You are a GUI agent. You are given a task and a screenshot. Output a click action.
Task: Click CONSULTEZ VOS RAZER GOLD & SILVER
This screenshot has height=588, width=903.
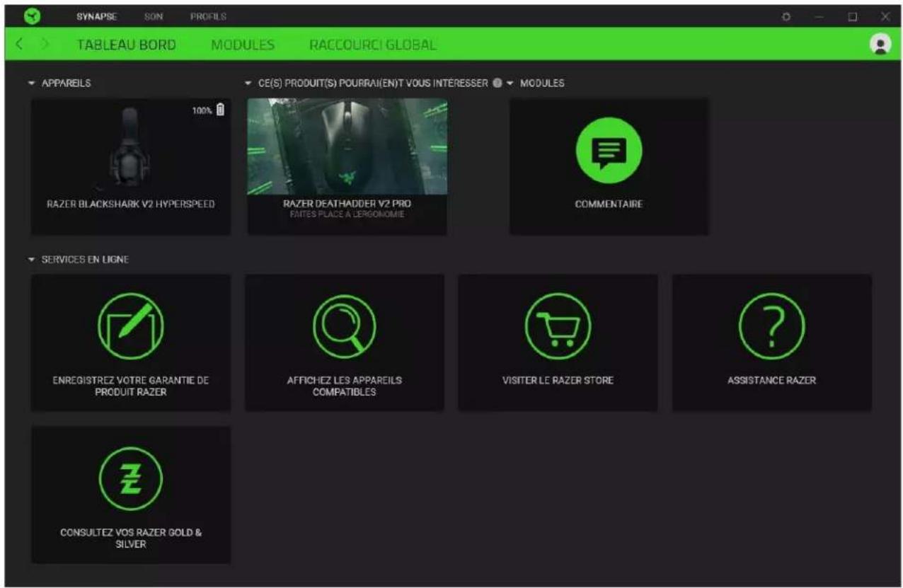(x=130, y=538)
